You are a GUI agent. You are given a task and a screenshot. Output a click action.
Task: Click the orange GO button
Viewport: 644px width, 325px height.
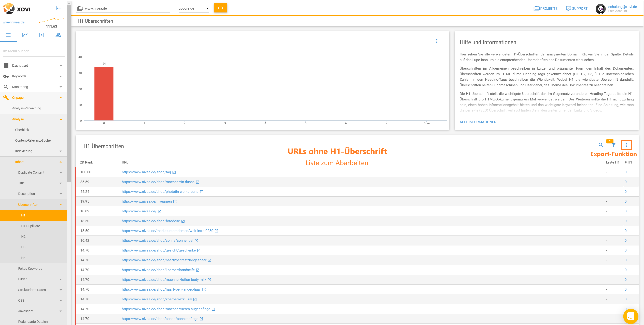click(x=220, y=8)
